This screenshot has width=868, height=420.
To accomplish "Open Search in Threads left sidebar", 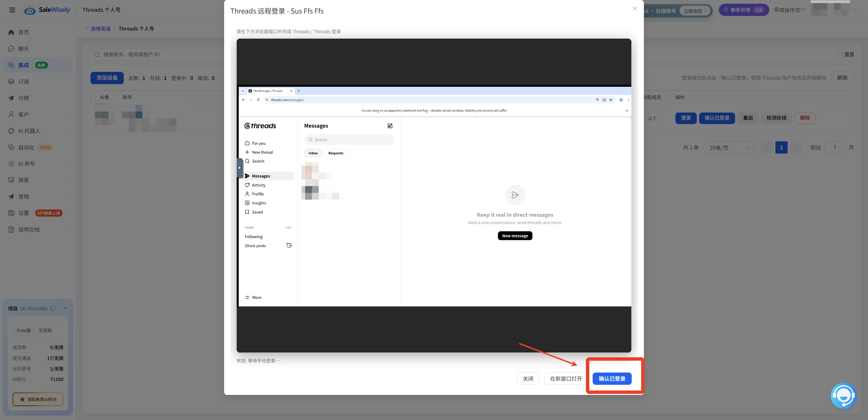I will [254, 161].
